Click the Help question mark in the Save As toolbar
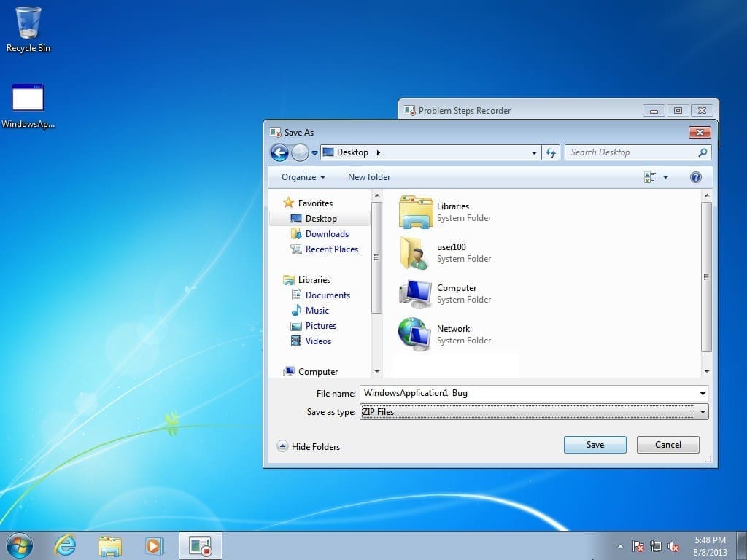Screen dimensions: 747x560 [695, 176]
